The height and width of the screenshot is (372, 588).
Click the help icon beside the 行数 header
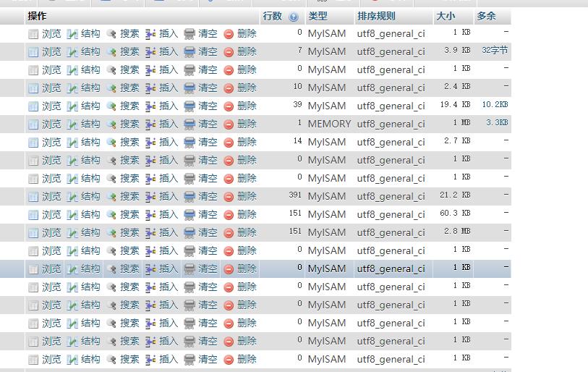tap(293, 17)
